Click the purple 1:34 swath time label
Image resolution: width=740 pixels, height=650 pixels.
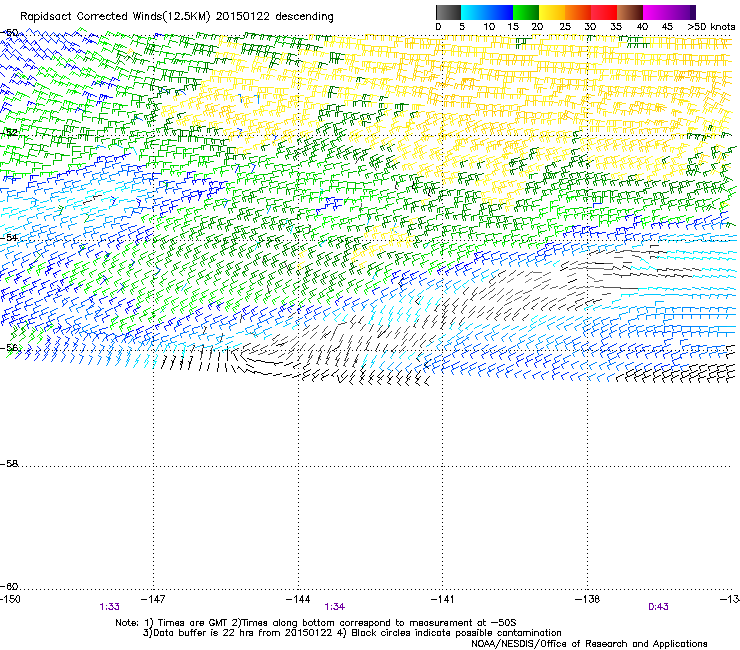pyautogui.click(x=335, y=607)
